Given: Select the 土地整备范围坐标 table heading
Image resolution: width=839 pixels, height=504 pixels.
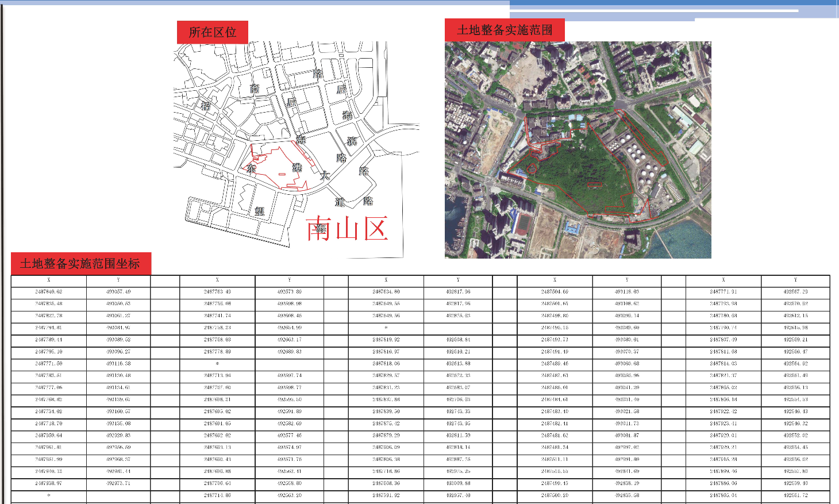Looking at the screenshot, I should pyautogui.click(x=80, y=264).
